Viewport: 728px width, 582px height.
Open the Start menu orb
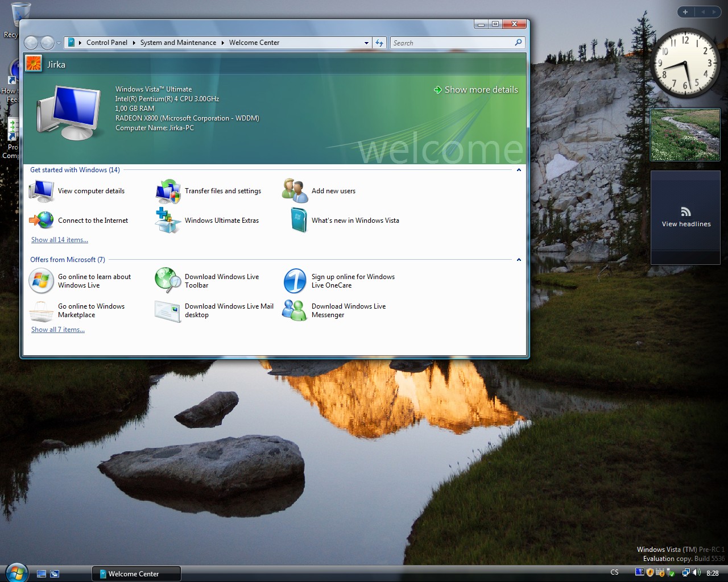15,573
